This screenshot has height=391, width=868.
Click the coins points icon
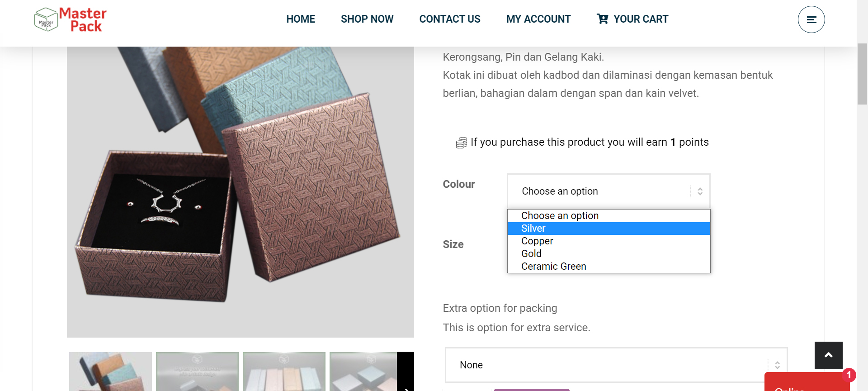(461, 142)
